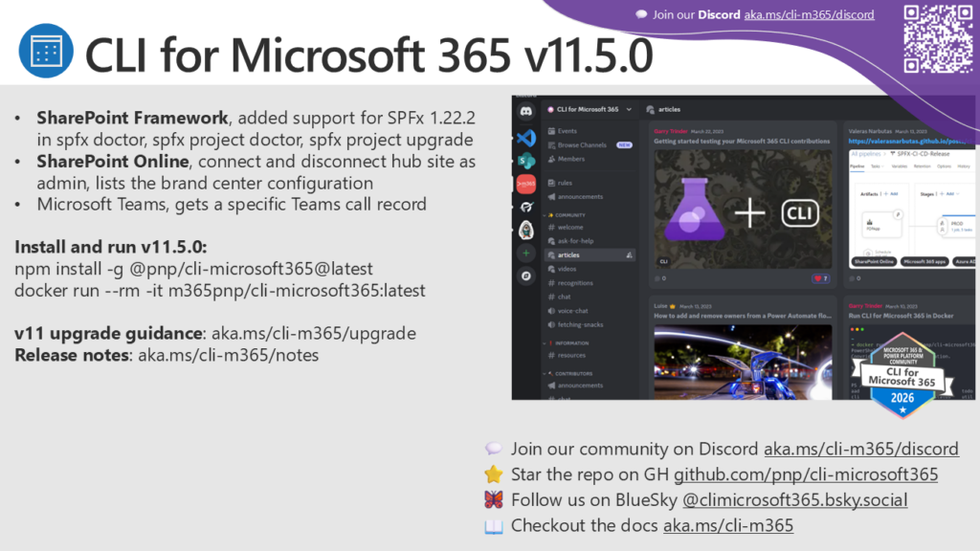Open the aka.ms/cli-m365 docs link
This screenshot has height=551, width=980.
point(728,526)
